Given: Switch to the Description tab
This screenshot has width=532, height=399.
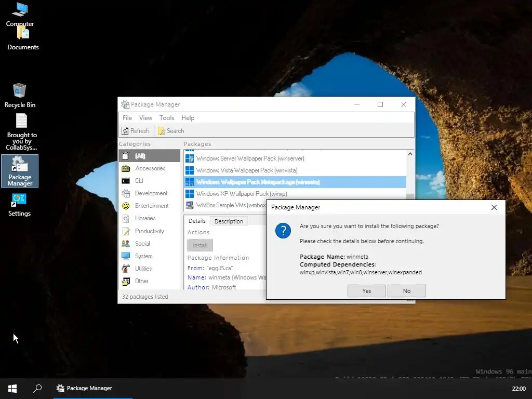Looking at the screenshot, I should click(229, 221).
